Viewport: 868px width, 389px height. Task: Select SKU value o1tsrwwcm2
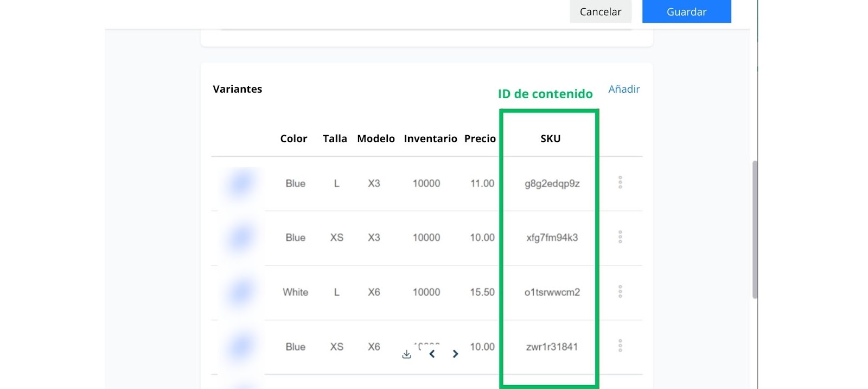point(552,292)
